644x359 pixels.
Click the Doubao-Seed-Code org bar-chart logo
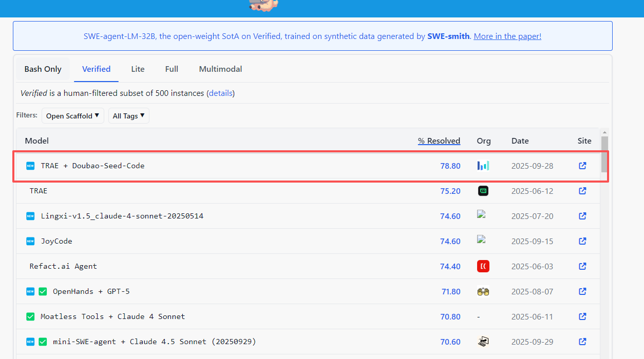coord(483,166)
